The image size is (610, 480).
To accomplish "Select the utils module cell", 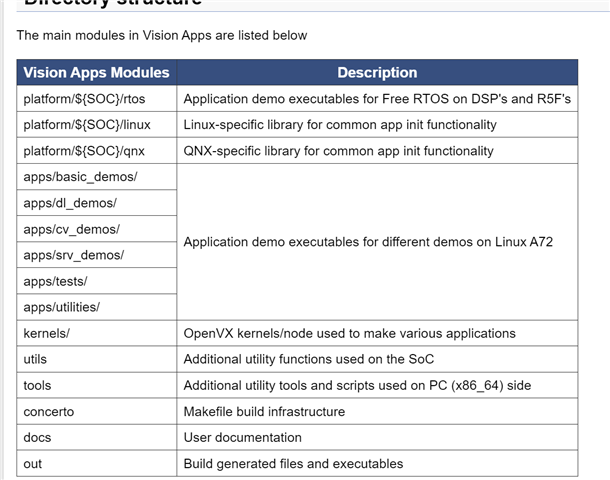I will click(96, 359).
